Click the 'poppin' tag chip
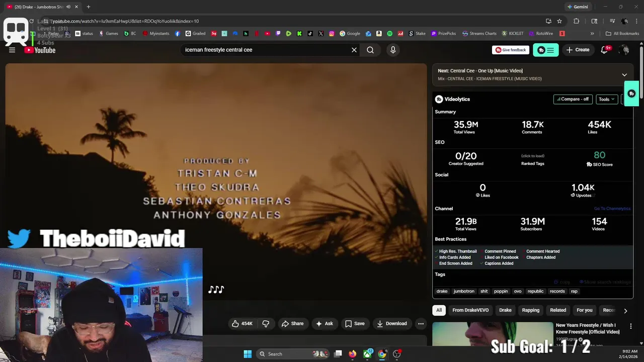This screenshot has height=362, width=644. pos(501,291)
